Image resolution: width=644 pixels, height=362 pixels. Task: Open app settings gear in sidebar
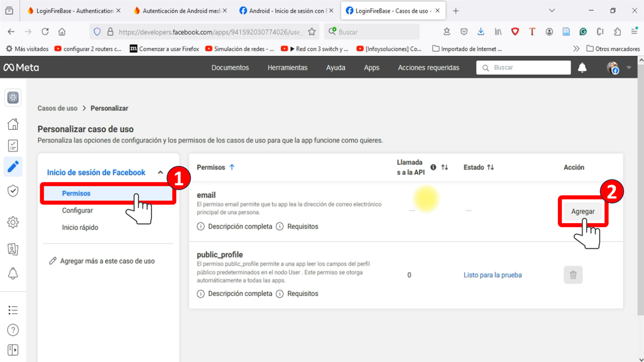(13, 222)
